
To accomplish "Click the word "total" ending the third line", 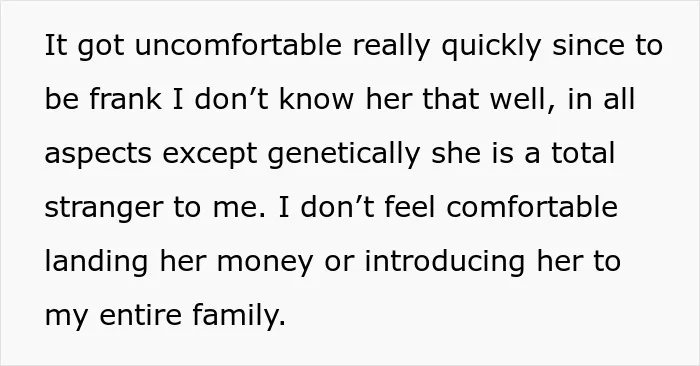I will pos(583,153).
